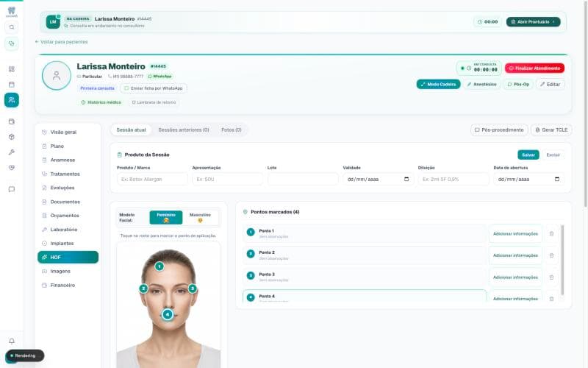Go back via Voltar para pacientes
This screenshot has width=588, height=368.
(62, 42)
